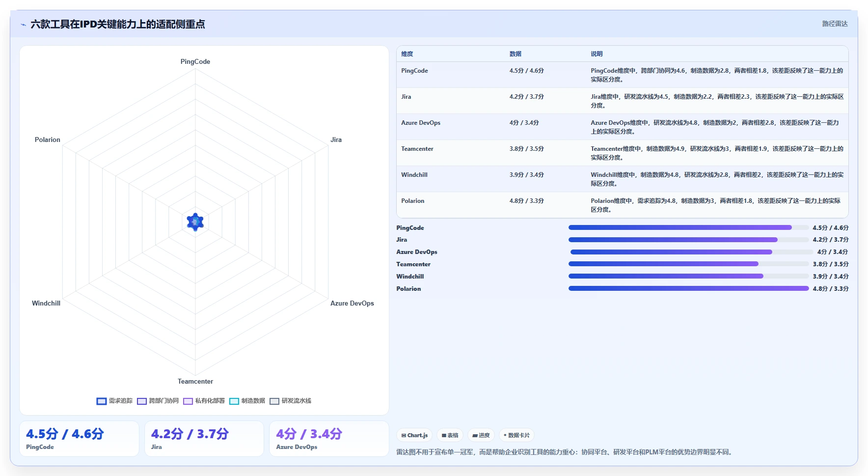
Task: Select the Azure DevOps table row name
Action: click(x=421, y=123)
